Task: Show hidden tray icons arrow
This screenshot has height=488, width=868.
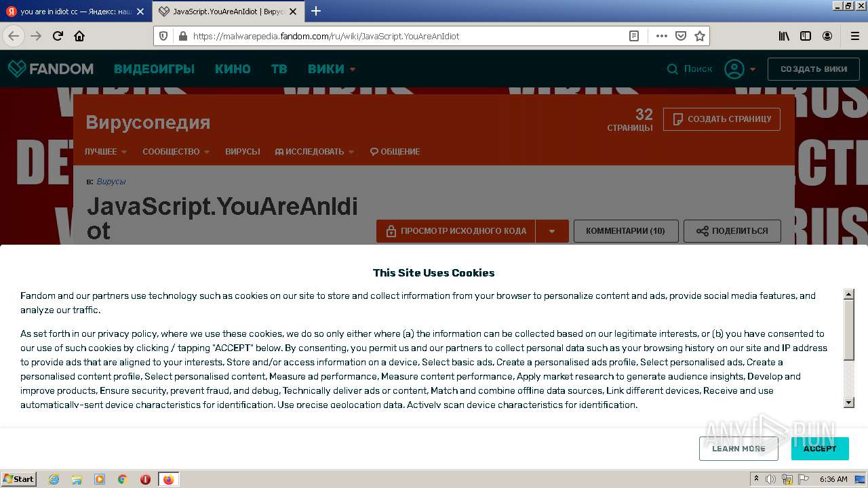Action: (x=757, y=479)
